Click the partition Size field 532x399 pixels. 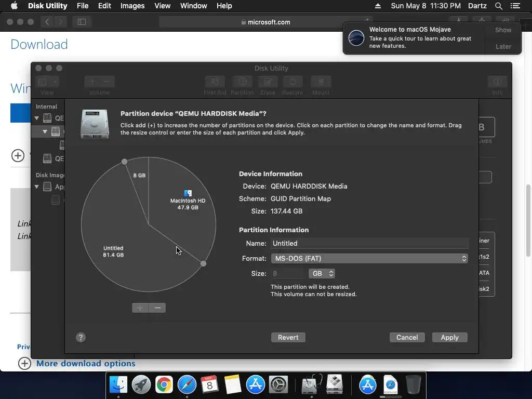point(288,273)
